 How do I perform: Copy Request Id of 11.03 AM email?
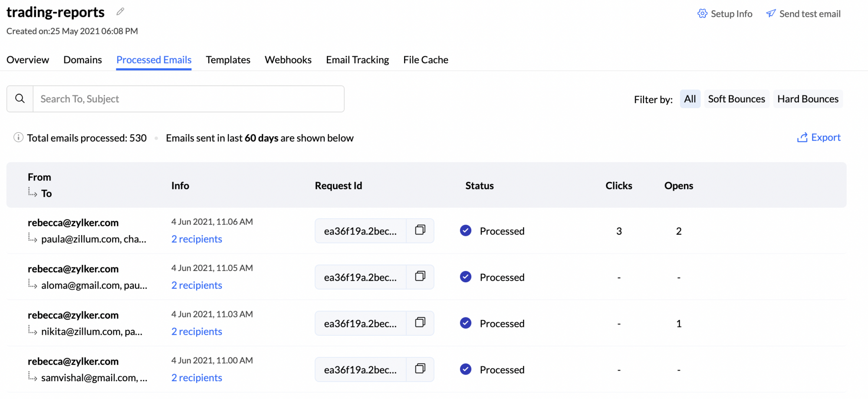(x=420, y=323)
